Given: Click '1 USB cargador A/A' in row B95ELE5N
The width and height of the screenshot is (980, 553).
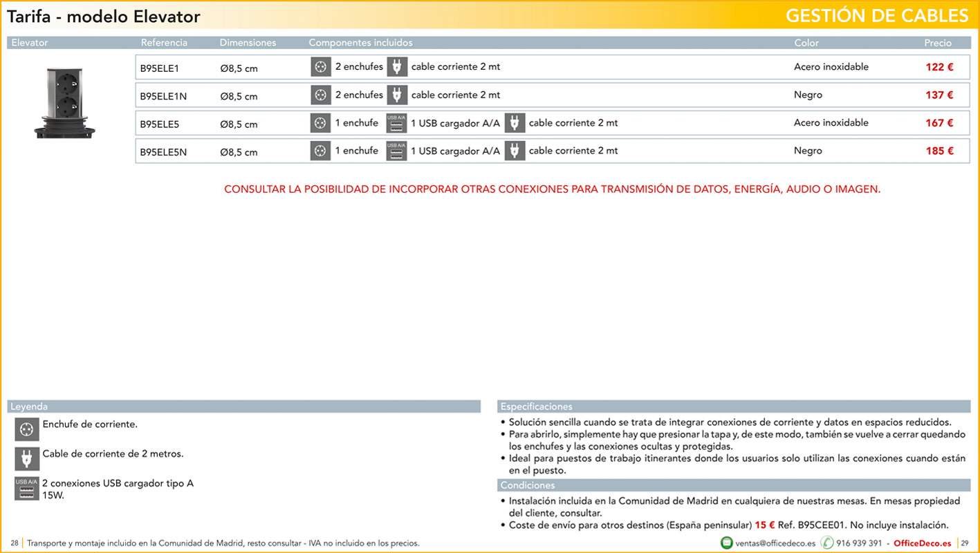Looking at the screenshot, I should pos(455,151).
